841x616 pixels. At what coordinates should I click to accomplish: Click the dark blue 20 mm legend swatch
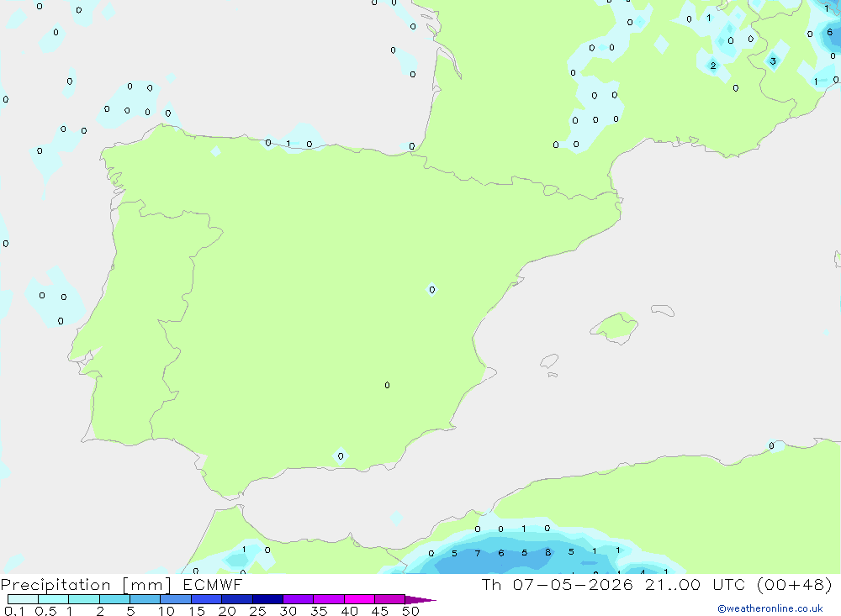pos(236,599)
